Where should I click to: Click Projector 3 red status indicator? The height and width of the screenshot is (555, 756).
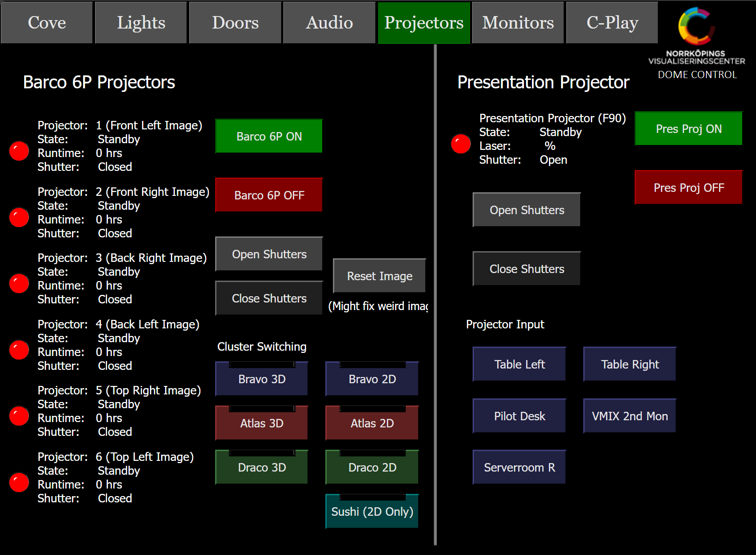19,283
